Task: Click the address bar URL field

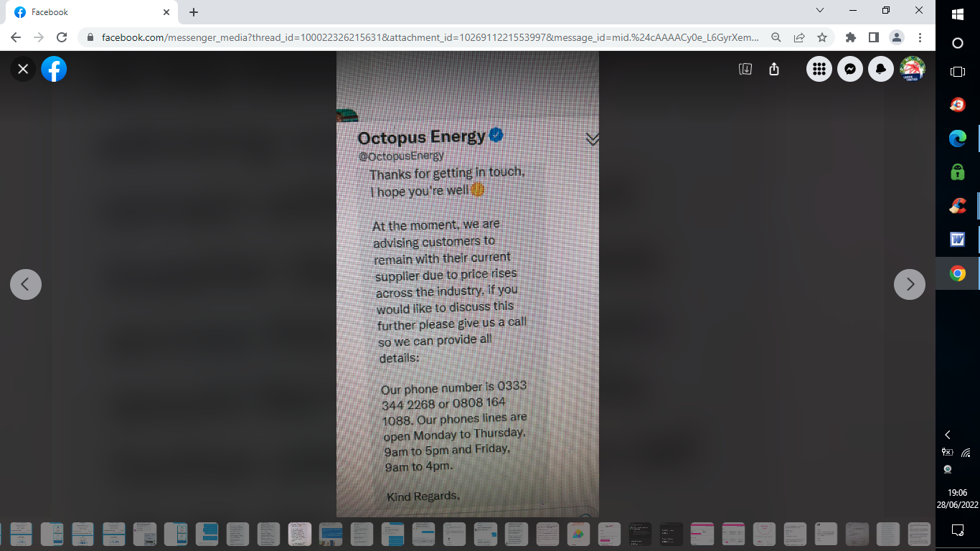Action: (430, 37)
